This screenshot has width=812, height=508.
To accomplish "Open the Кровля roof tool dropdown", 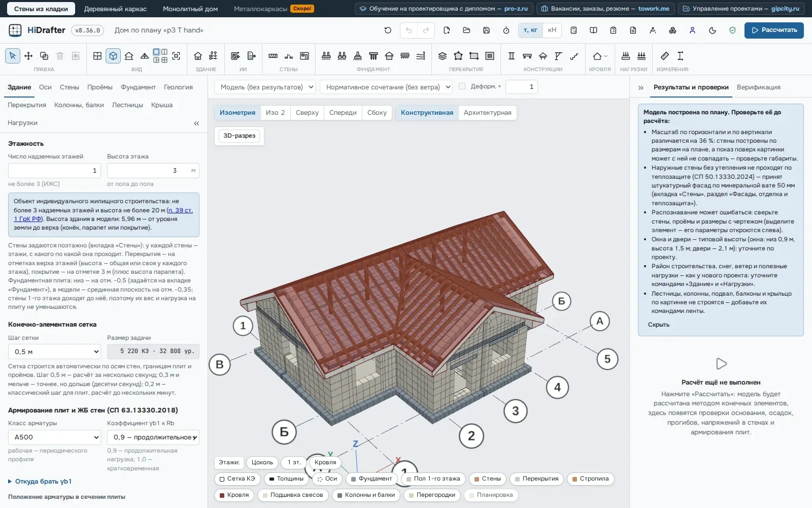I will (x=600, y=56).
